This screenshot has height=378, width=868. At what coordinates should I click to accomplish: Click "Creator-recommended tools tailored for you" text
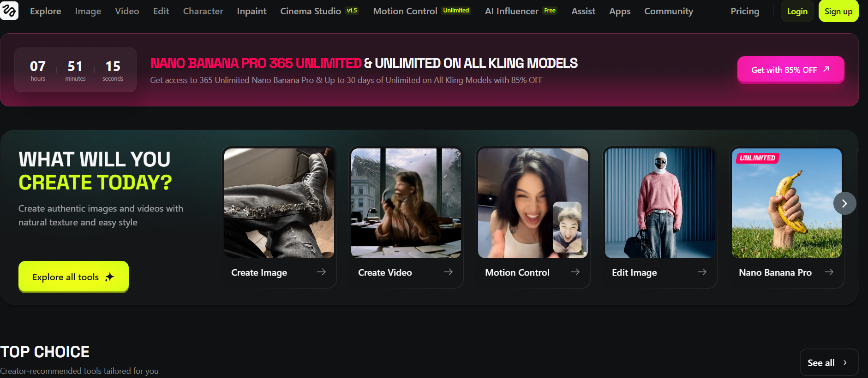pyautogui.click(x=79, y=371)
